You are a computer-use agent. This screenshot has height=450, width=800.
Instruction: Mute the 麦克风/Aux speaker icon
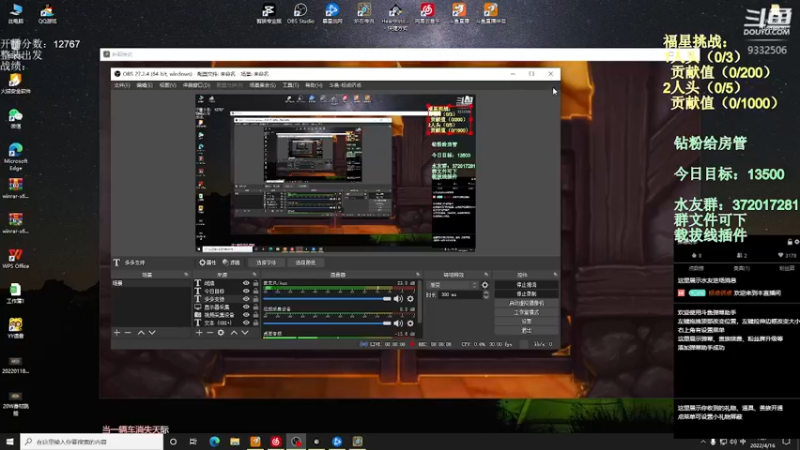[x=398, y=298]
